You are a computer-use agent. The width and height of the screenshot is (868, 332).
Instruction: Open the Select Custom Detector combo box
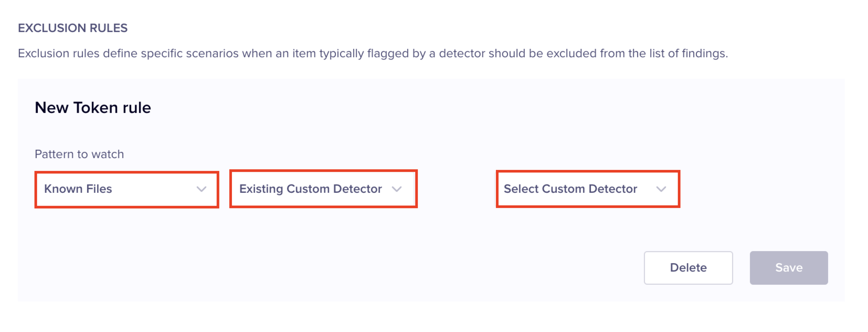[588, 189]
